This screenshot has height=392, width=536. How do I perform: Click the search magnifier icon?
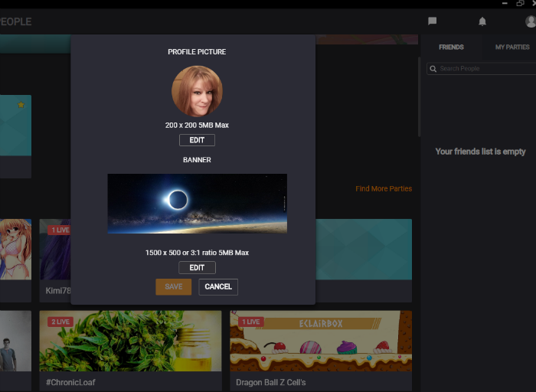(433, 69)
